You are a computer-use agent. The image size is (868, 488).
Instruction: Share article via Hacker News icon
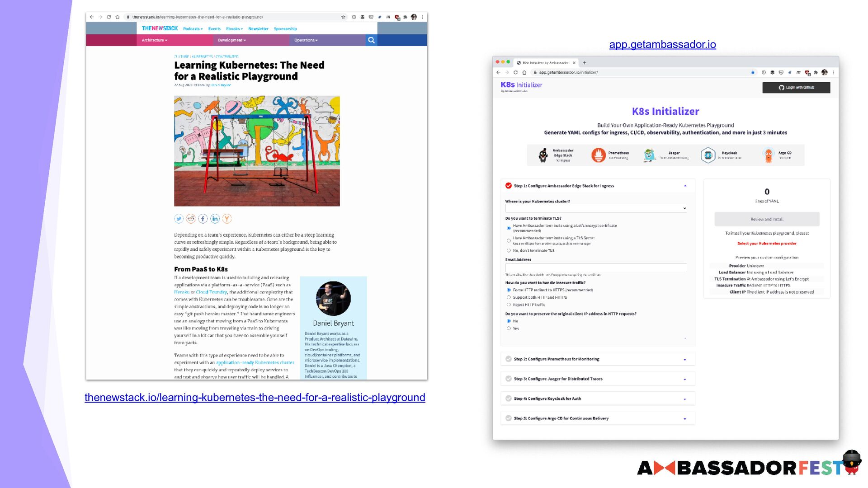tap(227, 219)
